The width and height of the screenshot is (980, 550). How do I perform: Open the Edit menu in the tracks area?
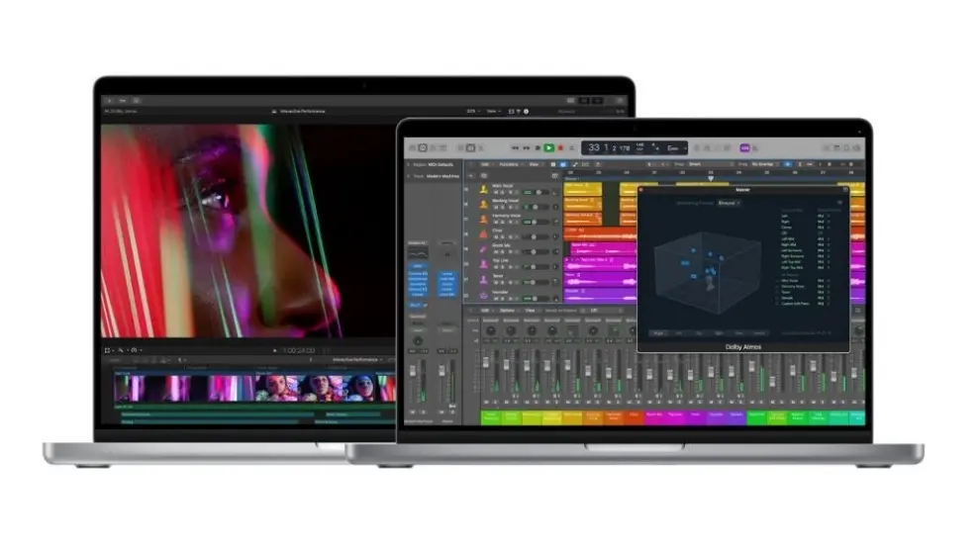(x=484, y=164)
